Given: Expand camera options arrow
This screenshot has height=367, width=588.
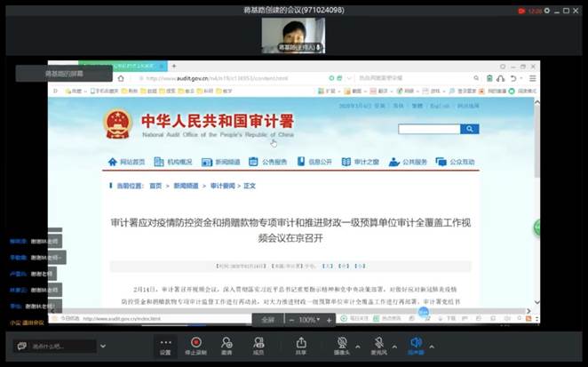Looking at the screenshot, I should point(359,341).
